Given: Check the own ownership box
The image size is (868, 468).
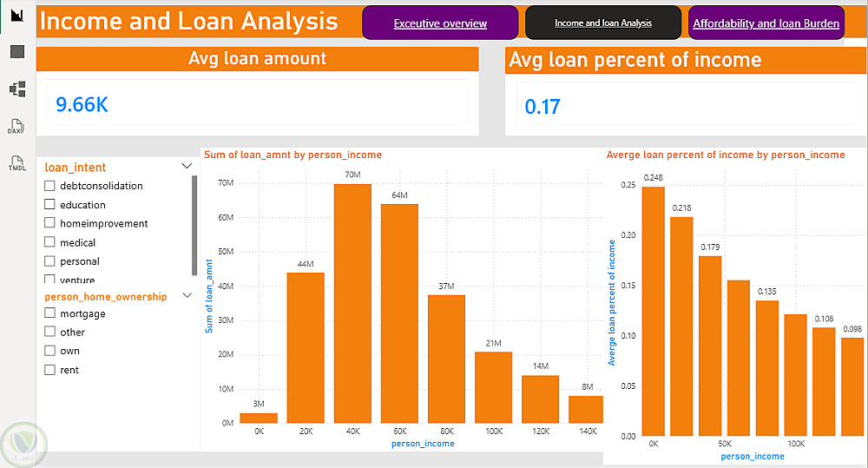Looking at the screenshot, I should click(49, 351).
